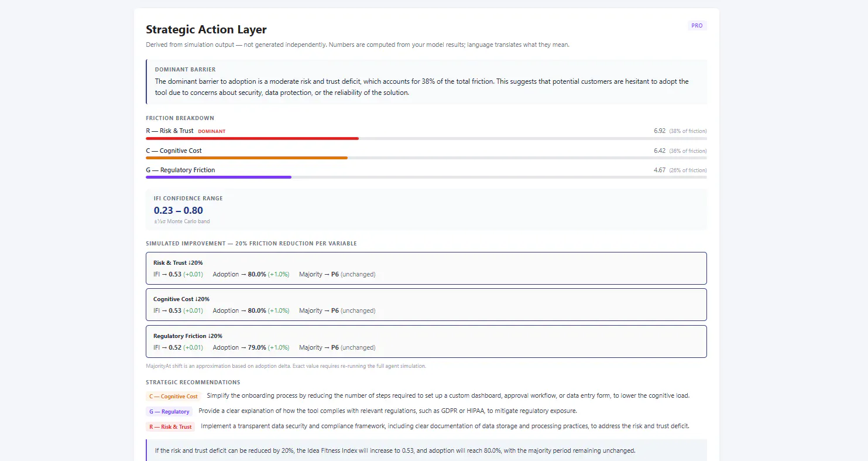This screenshot has height=461, width=868.
Task: Click the R — Risk & Trust breakdown label
Action: pyautogui.click(x=170, y=131)
